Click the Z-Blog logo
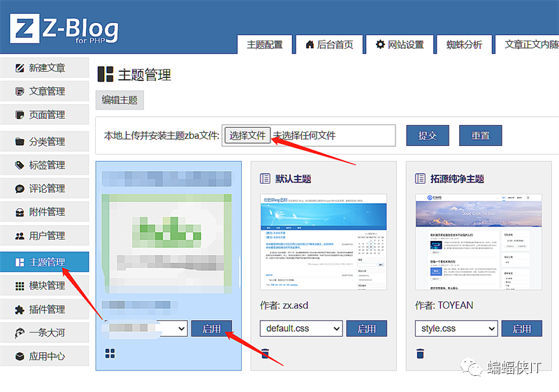This screenshot has height=392, width=559. (x=64, y=29)
